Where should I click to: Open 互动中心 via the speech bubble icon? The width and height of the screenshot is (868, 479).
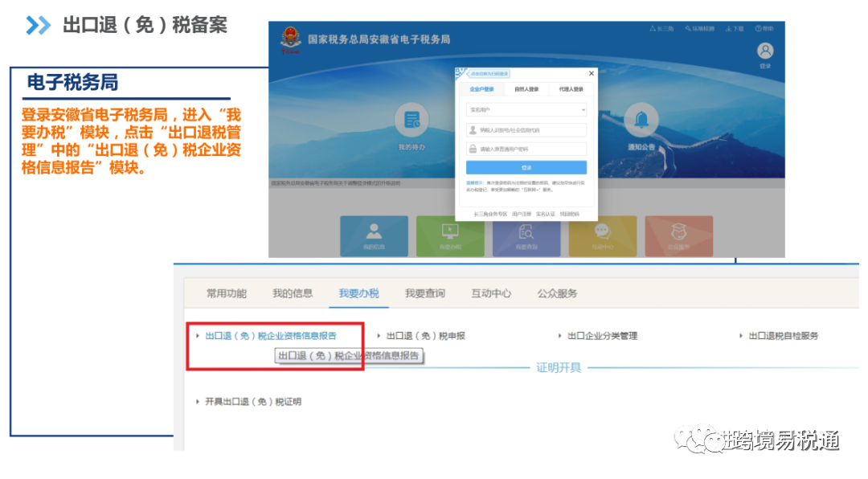pyautogui.click(x=603, y=233)
